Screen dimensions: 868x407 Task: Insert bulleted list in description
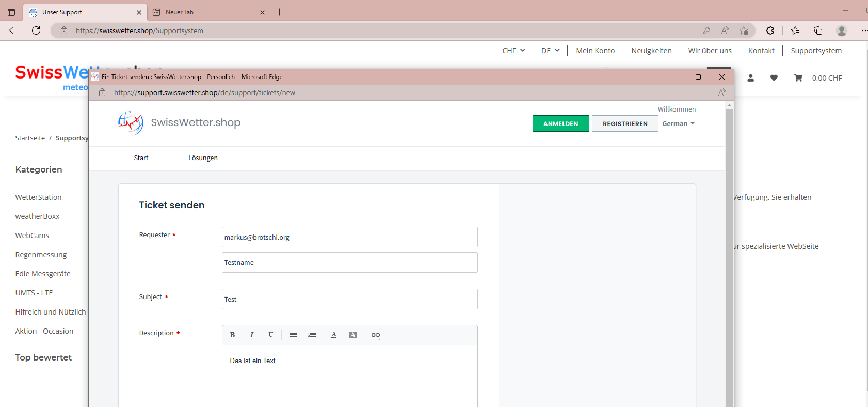[293, 335]
